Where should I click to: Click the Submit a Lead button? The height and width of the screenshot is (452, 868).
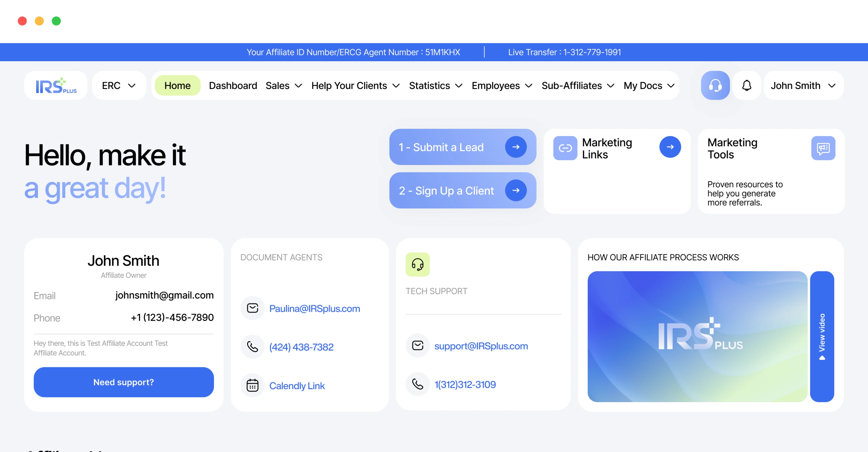tap(462, 147)
